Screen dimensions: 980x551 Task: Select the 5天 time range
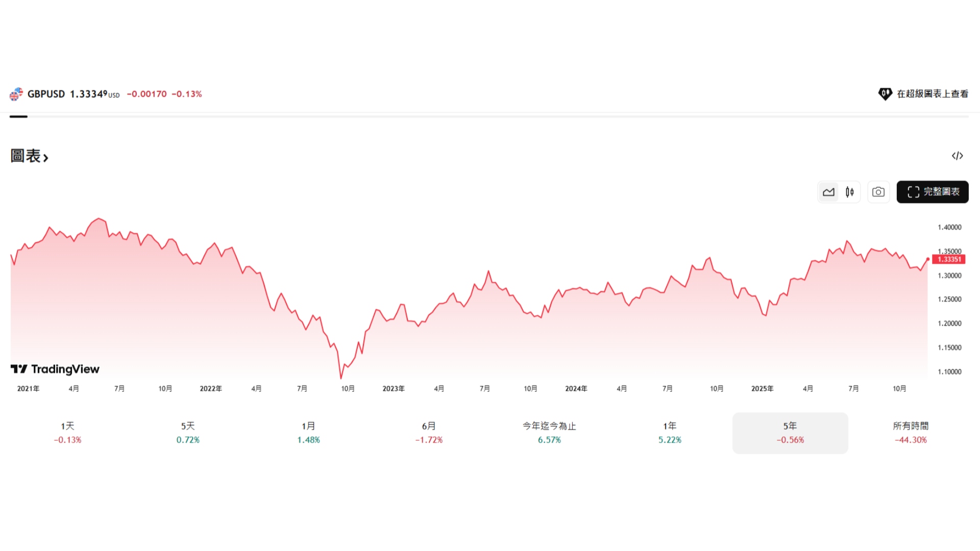pyautogui.click(x=188, y=433)
